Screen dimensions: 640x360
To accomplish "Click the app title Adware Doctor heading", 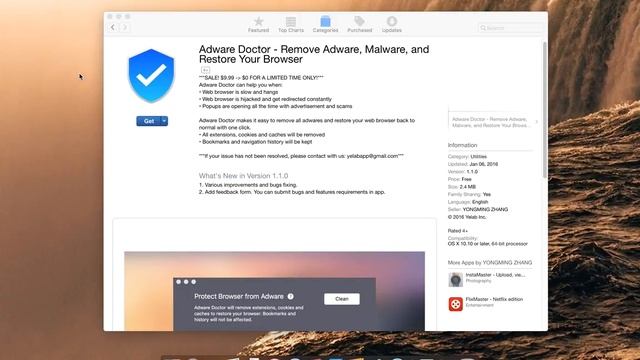I will [314, 54].
